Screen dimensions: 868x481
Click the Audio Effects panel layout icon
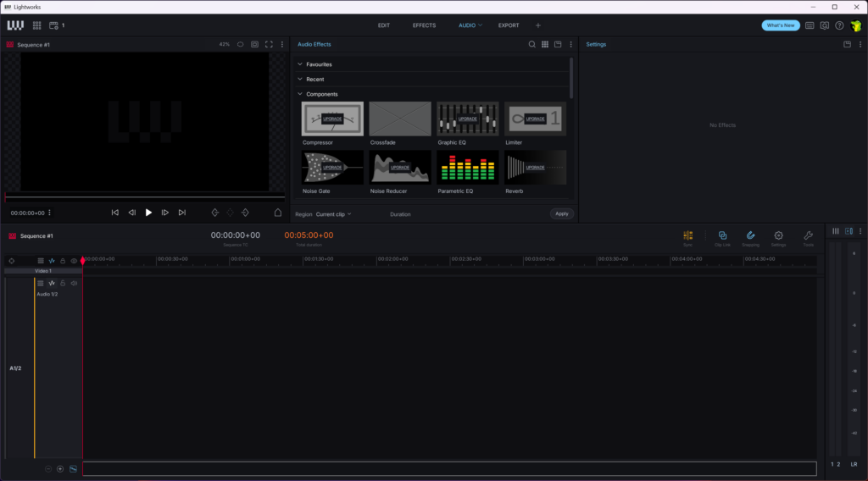pyautogui.click(x=558, y=44)
